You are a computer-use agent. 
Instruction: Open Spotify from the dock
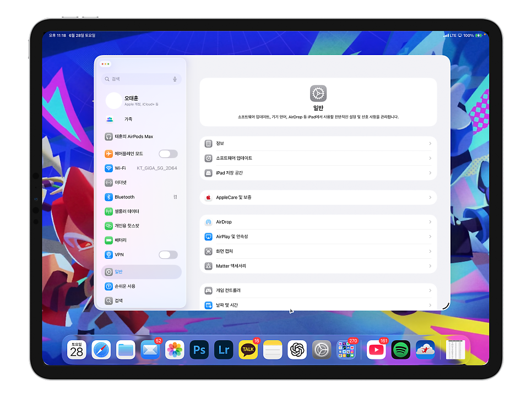pos(401,350)
